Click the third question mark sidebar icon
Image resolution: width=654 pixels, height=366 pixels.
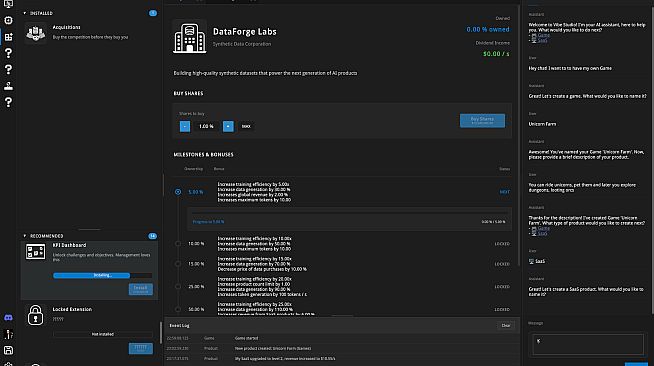(x=8, y=102)
